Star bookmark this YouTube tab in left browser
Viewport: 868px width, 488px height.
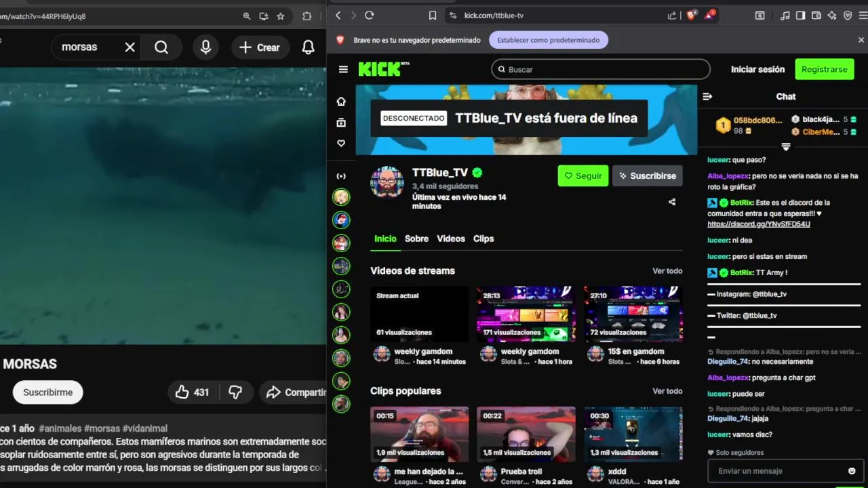point(281,16)
